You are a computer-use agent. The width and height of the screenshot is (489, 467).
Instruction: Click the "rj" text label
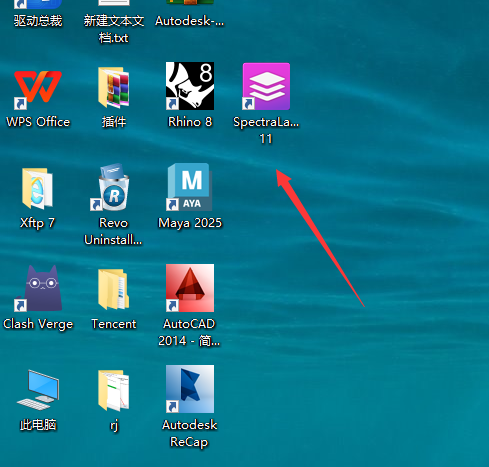pos(114,426)
